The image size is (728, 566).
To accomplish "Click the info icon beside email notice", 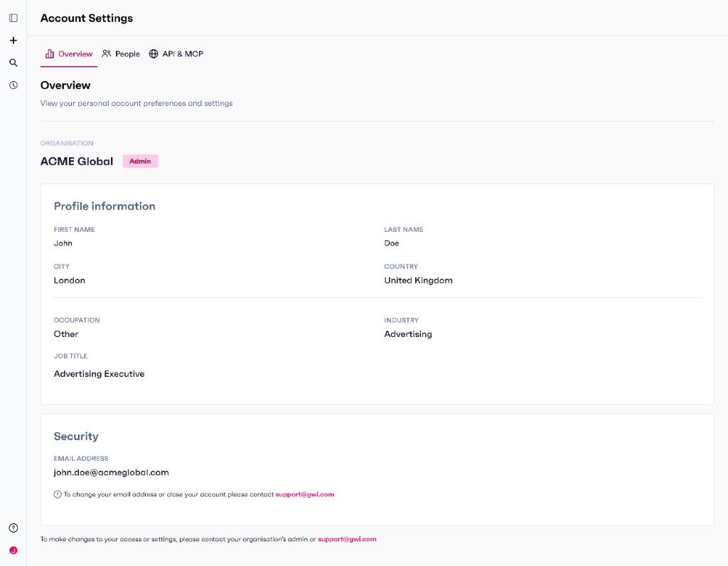I will point(58,494).
